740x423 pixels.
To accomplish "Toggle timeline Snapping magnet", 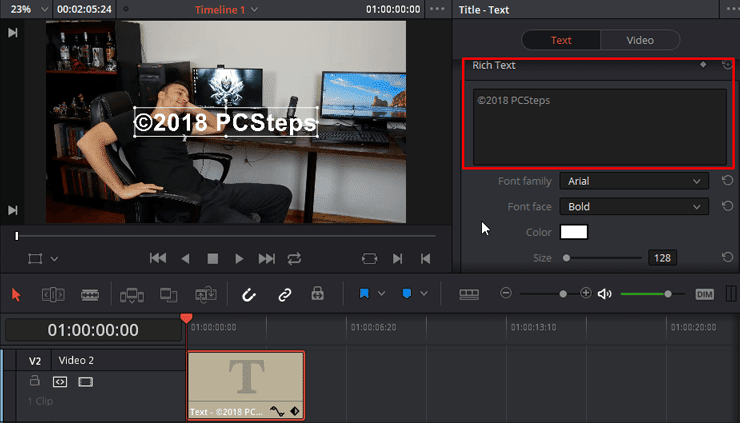I will click(249, 295).
